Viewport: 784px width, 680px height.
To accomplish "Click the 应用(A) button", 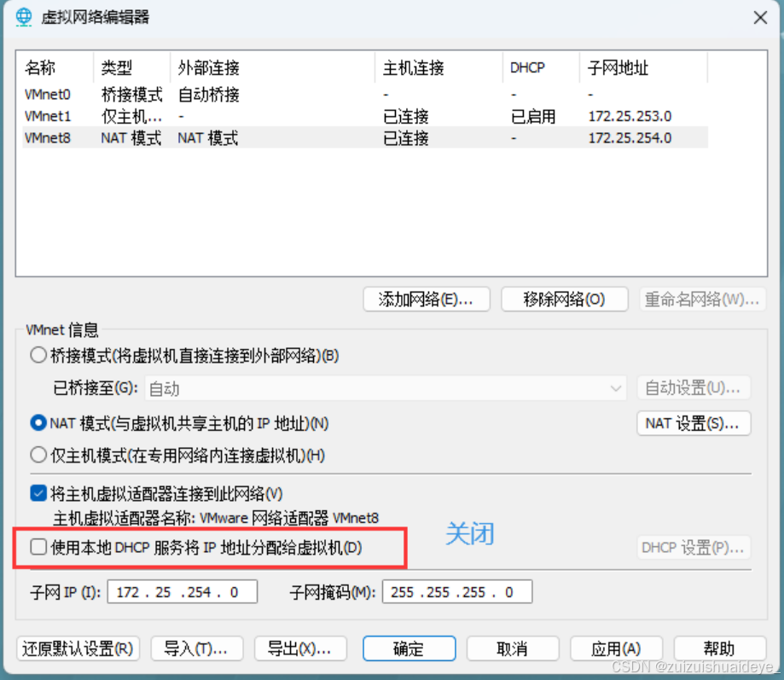I will [x=616, y=648].
